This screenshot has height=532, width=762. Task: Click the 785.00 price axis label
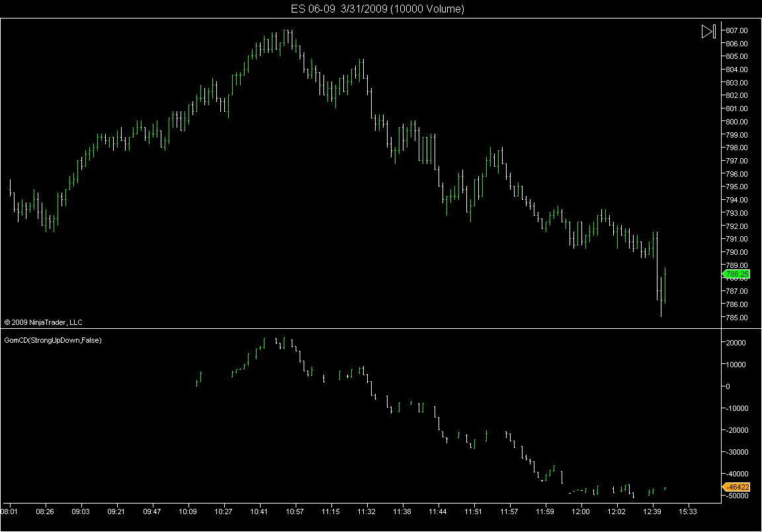click(x=737, y=318)
